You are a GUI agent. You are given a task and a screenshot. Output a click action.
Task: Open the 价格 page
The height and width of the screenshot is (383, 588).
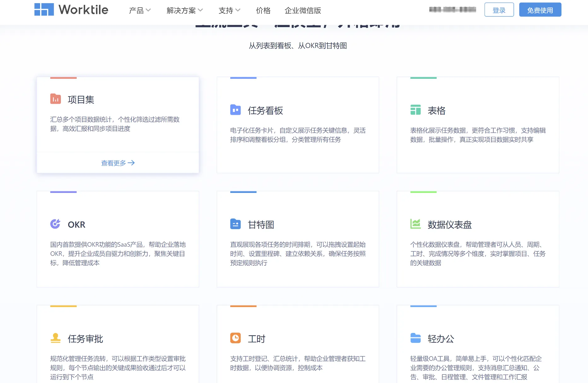click(263, 10)
